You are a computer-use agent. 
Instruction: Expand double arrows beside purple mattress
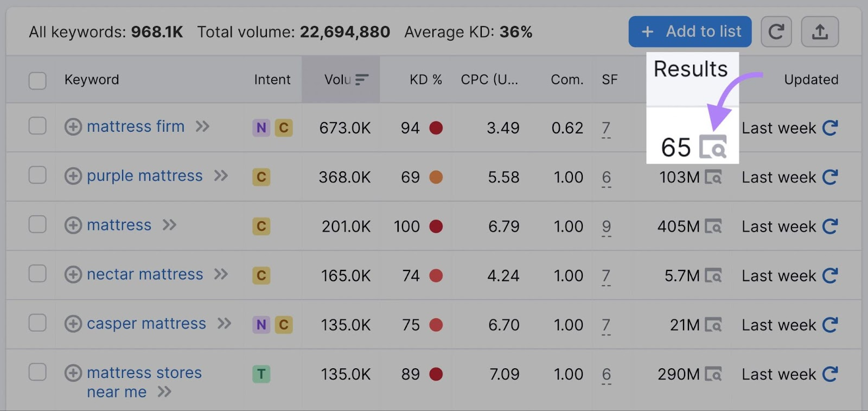pos(221,176)
